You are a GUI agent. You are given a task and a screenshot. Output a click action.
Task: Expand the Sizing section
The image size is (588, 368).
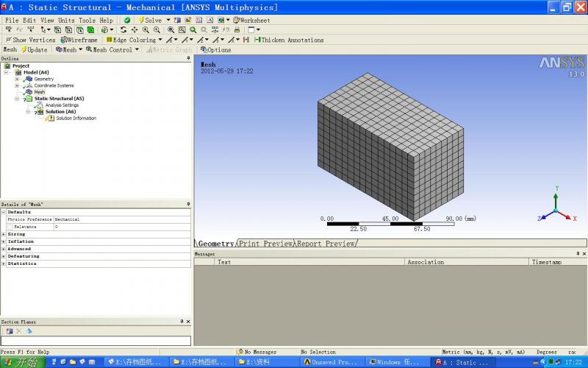click(x=4, y=234)
